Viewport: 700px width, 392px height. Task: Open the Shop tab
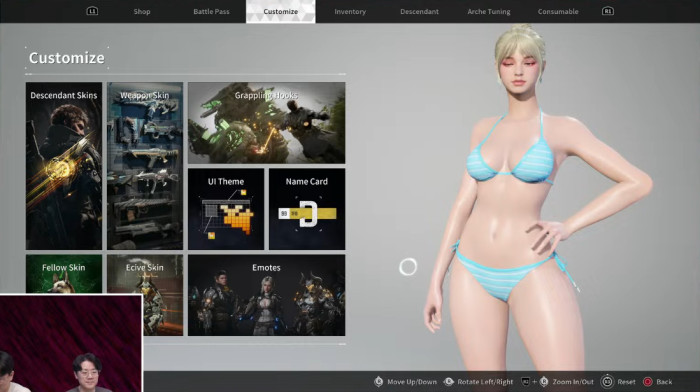[142, 12]
